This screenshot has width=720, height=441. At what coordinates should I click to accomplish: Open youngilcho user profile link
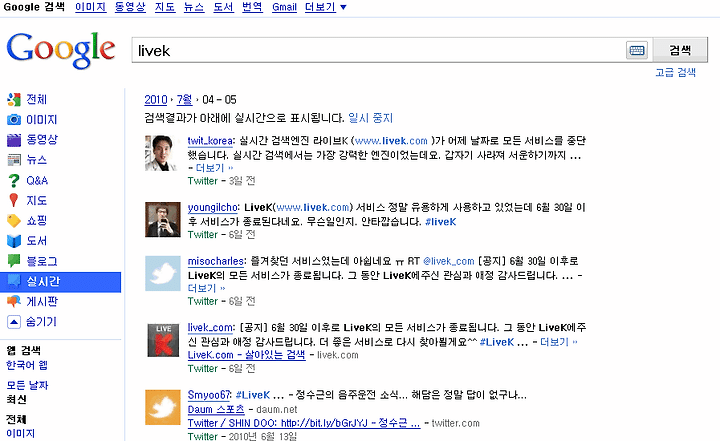[213, 208]
